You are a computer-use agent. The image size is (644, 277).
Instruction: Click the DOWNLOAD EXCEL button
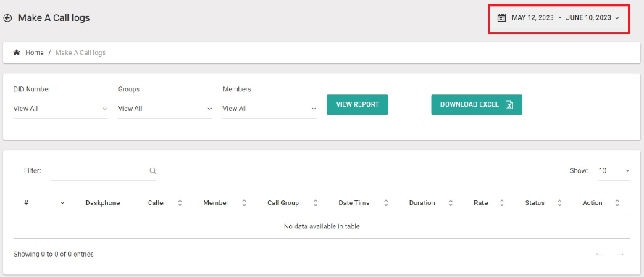[477, 104]
